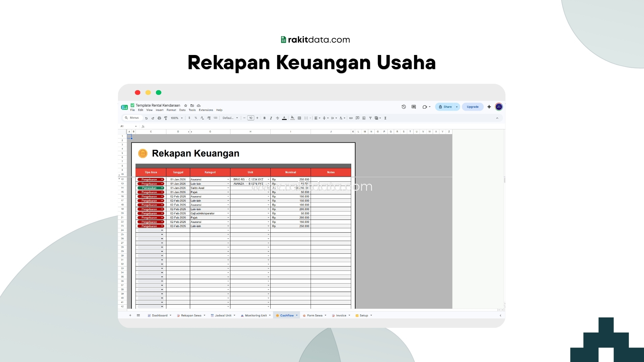Image resolution: width=644 pixels, height=362 pixels.
Task: Check the cloud document status icon
Action: pyautogui.click(x=199, y=106)
